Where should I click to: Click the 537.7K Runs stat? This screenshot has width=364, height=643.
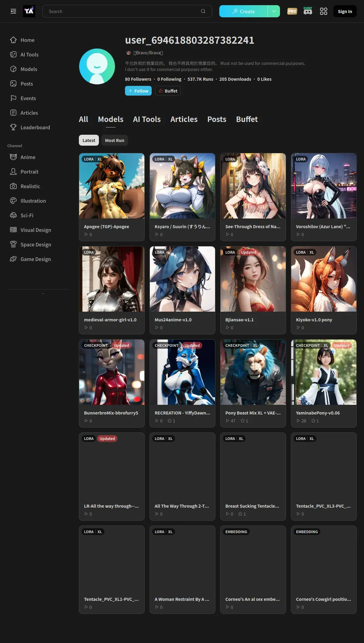(x=200, y=79)
